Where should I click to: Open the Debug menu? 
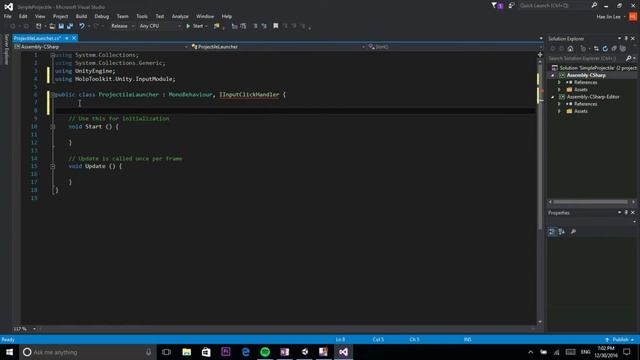click(102, 16)
